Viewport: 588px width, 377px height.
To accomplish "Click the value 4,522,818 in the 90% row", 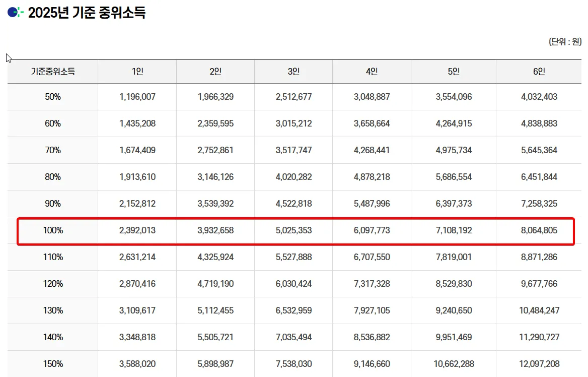I will click(x=293, y=204).
